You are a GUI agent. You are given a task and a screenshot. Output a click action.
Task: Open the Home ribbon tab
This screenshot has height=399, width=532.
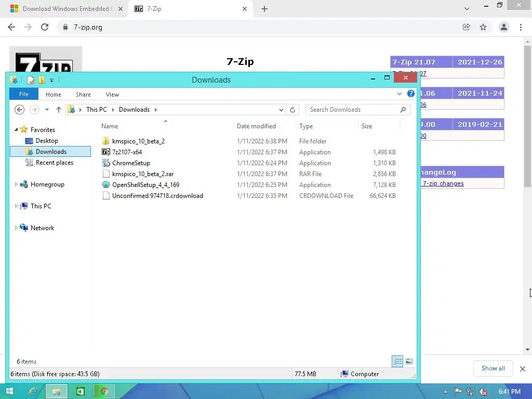[54, 95]
